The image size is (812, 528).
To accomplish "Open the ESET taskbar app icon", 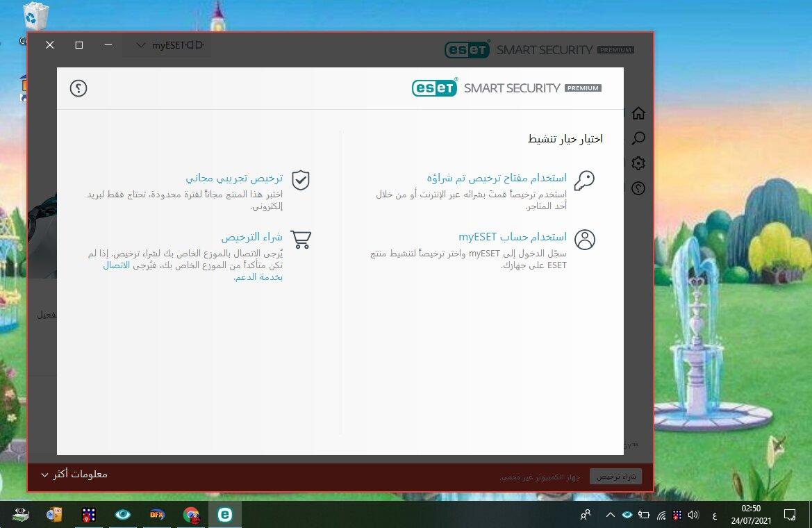I will pos(225,515).
